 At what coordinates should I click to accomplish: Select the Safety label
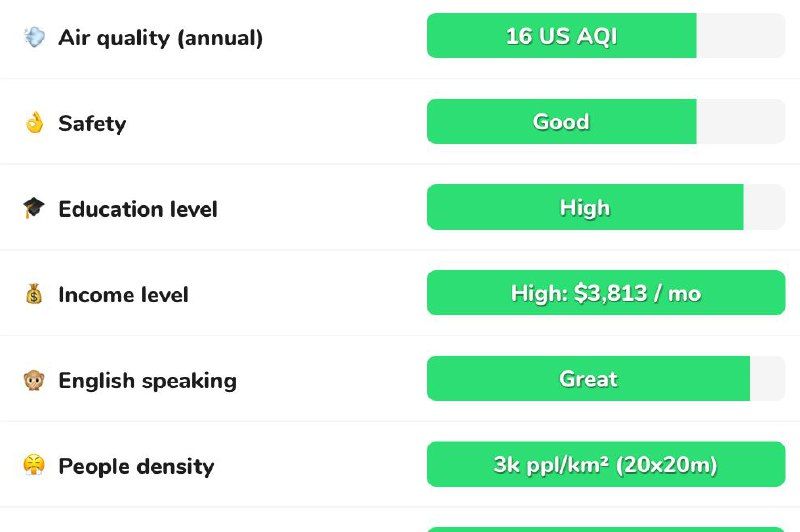[x=92, y=123]
